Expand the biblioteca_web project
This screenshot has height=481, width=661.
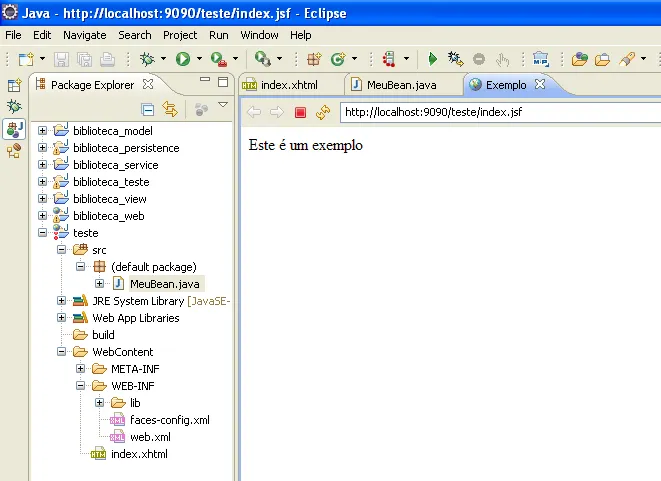click(42, 215)
